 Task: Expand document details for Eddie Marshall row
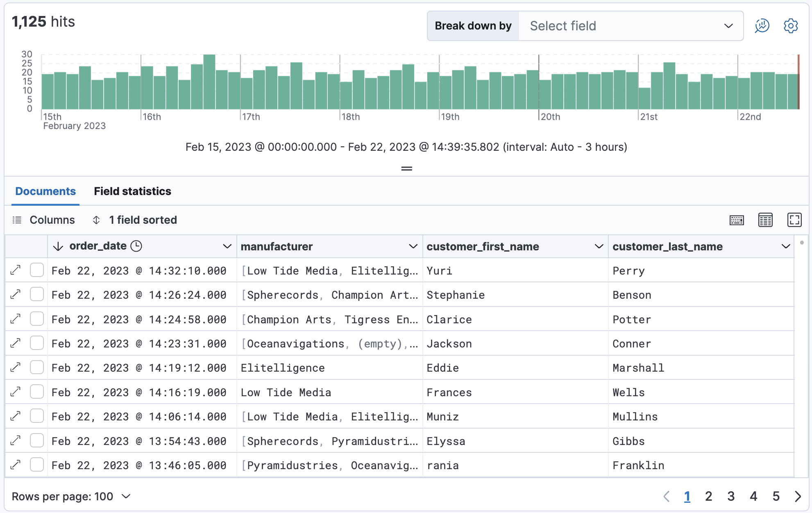point(16,368)
